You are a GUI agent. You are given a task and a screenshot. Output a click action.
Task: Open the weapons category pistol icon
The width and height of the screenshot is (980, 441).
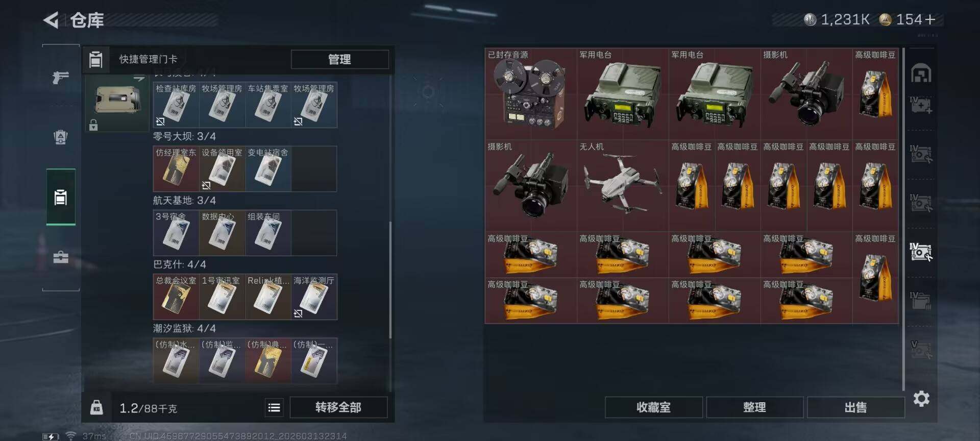(x=61, y=78)
